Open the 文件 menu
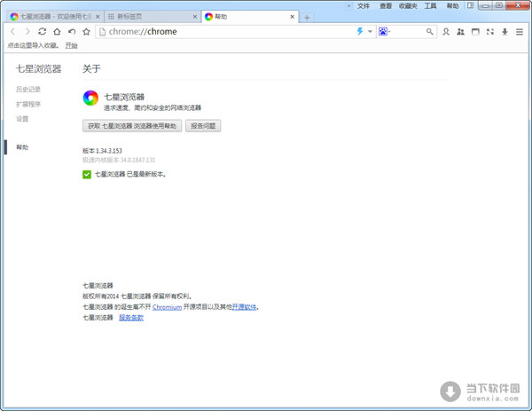Viewport: 532px width, 411px height. (364, 6)
